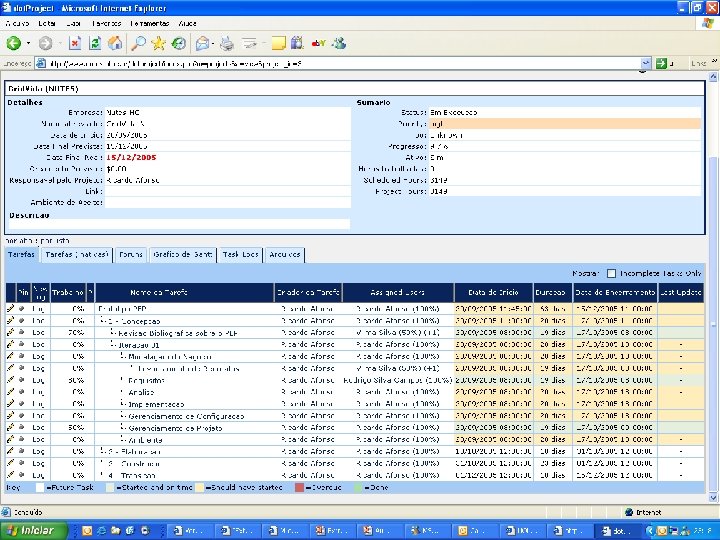Go to the Home page icon

coord(115,43)
